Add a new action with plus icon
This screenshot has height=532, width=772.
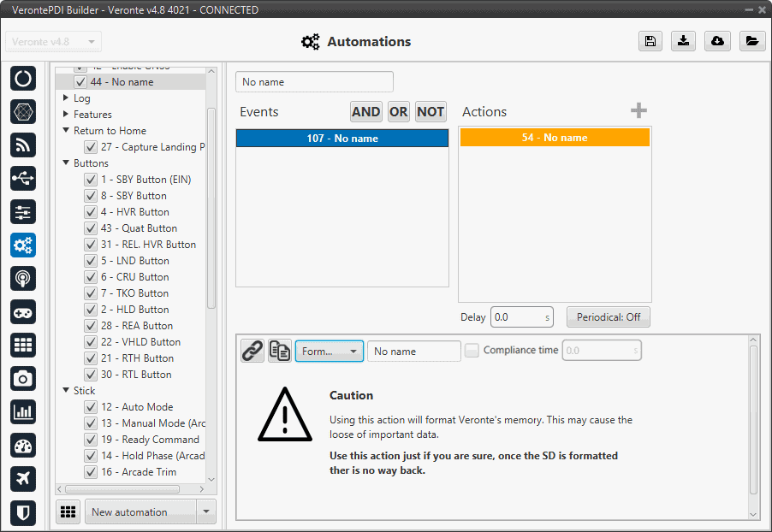point(638,111)
